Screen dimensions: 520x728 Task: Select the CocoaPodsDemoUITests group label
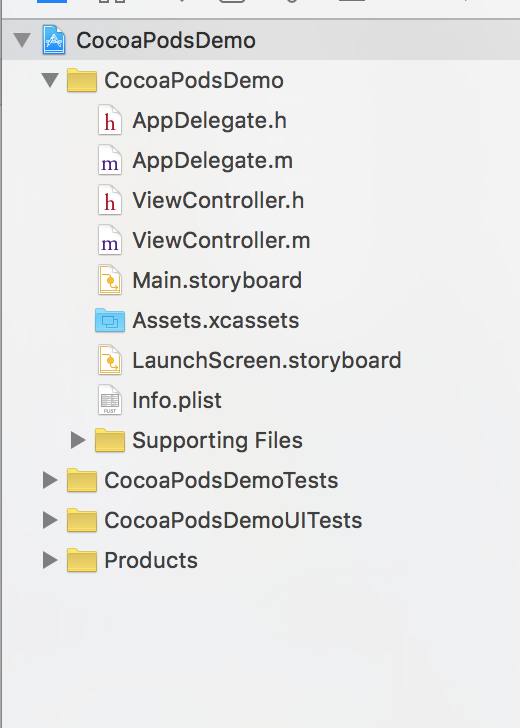234,520
